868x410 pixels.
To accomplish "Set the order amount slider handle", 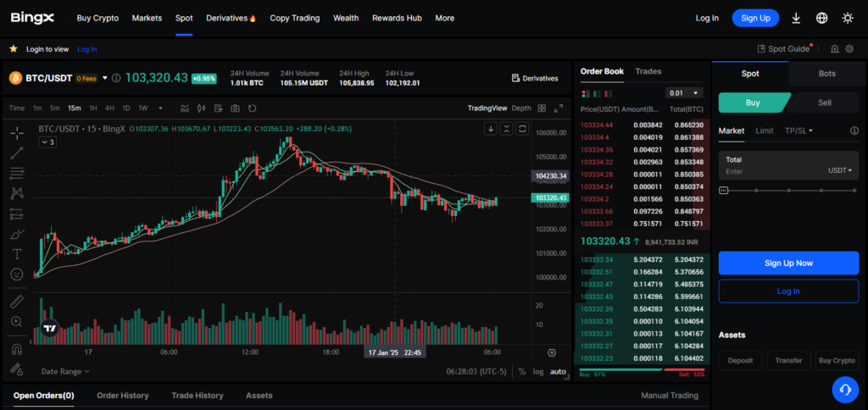I will click(x=723, y=191).
